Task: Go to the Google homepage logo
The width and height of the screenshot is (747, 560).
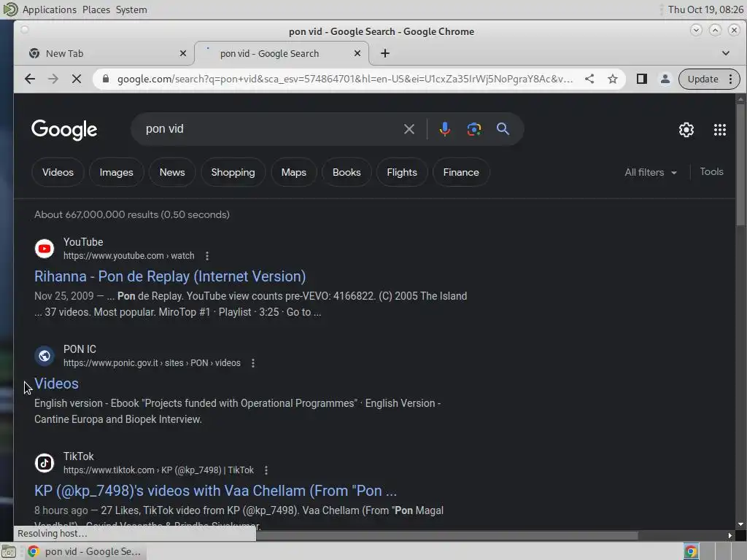Action: tap(64, 130)
